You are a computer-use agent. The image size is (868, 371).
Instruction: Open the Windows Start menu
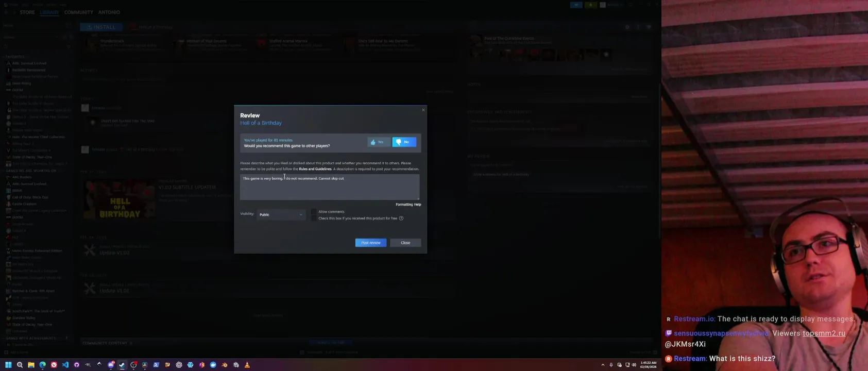8,365
